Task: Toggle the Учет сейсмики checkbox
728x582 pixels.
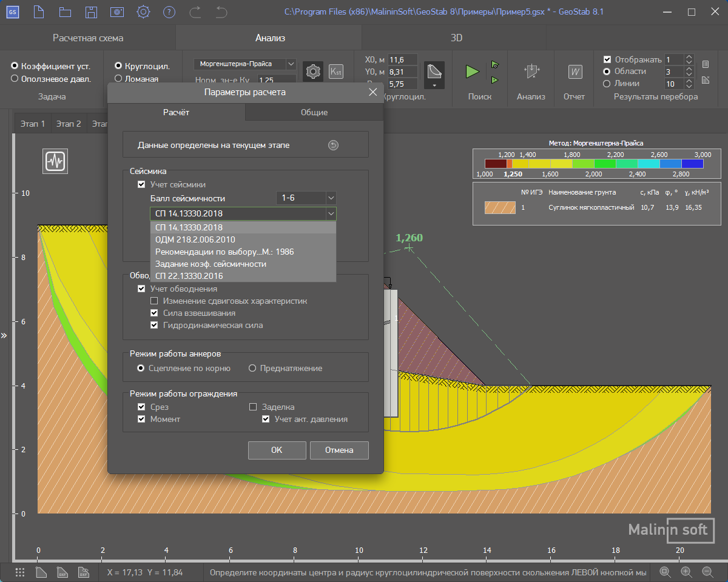Action: [x=141, y=184]
